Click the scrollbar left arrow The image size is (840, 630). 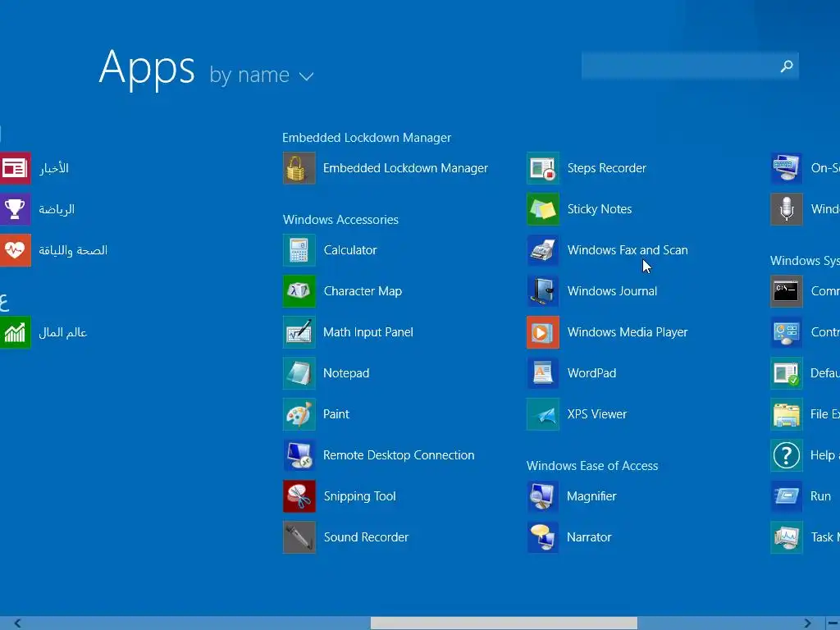tap(18, 623)
